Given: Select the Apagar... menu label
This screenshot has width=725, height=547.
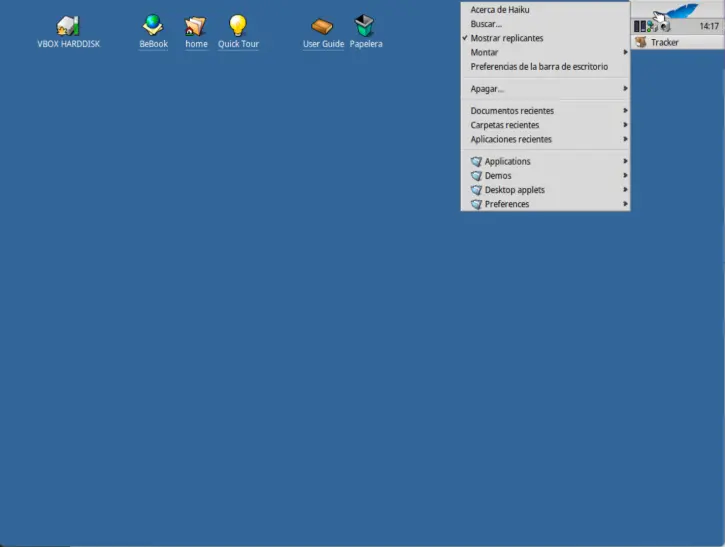Looking at the screenshot, I should pos(487,89).
